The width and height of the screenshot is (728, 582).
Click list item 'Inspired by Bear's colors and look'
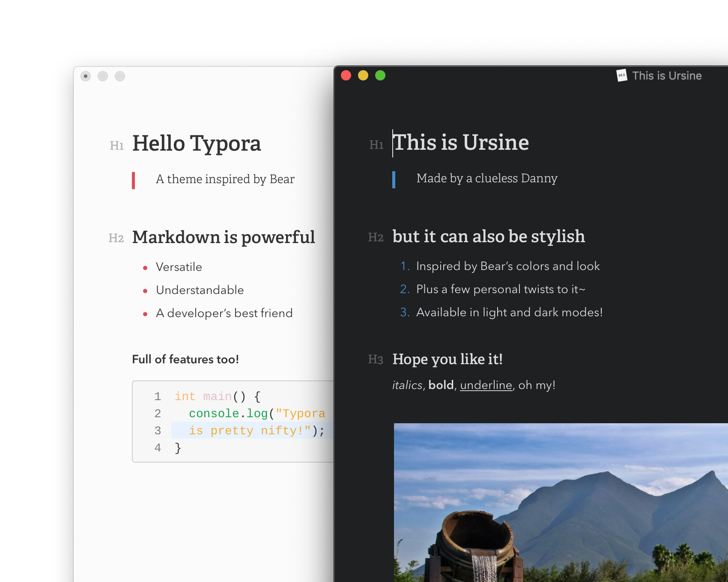(508, 266)
